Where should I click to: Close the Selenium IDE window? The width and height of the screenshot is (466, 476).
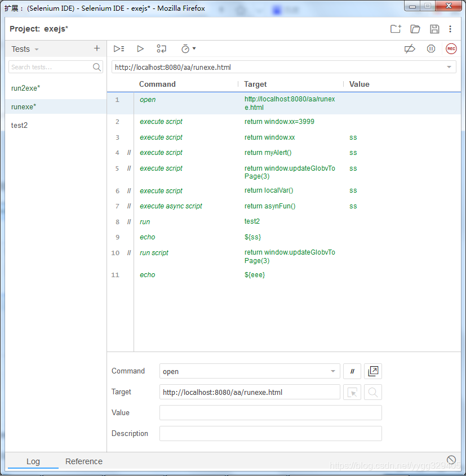tap(449, 6)
